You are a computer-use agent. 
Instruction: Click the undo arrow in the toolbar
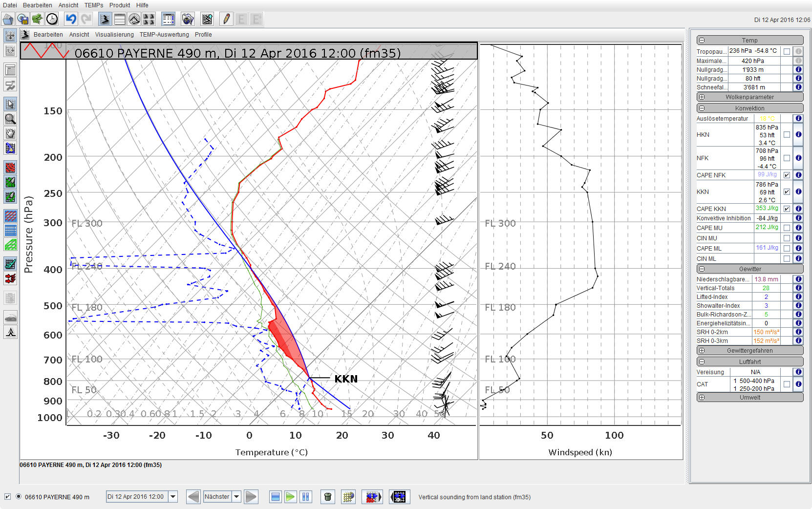pos(71,19)
